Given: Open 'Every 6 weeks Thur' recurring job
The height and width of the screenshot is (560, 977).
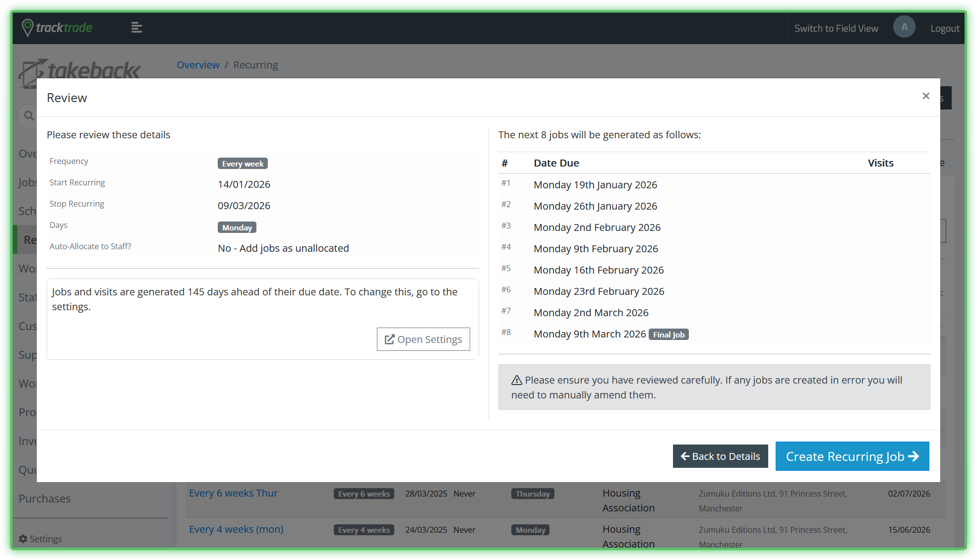Looking at the screenshot, I should (x=233, y=493).
